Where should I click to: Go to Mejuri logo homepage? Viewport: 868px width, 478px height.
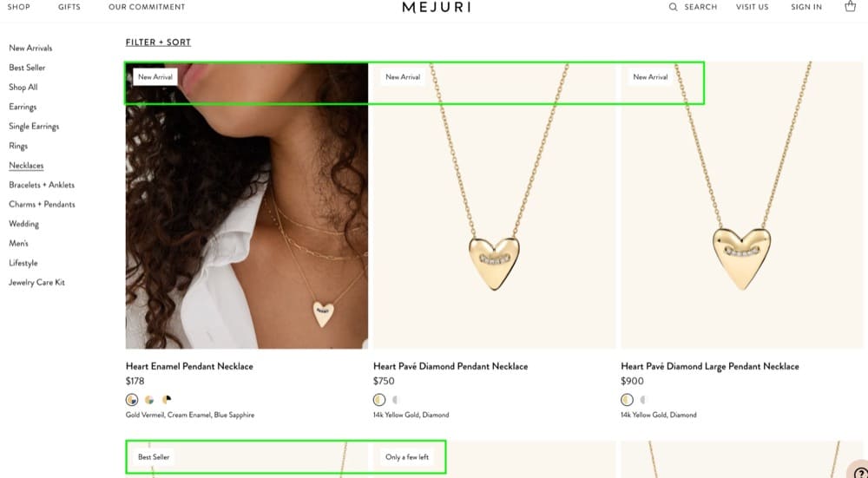437,7
